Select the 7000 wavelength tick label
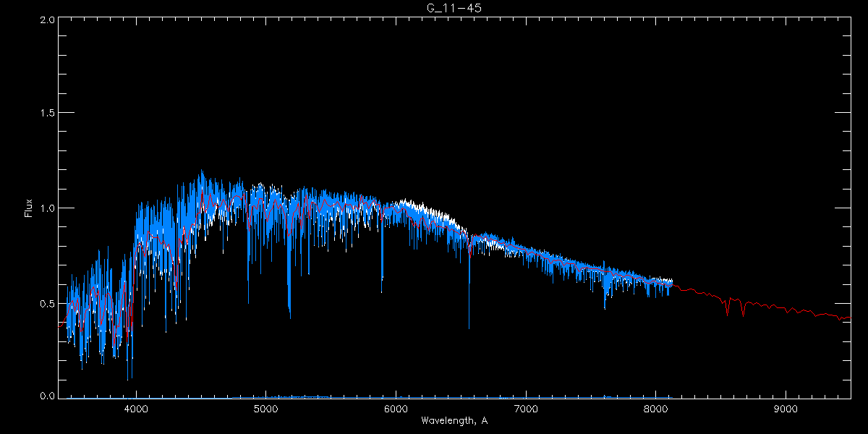This screenshot has height=434, width=868. 526,408
